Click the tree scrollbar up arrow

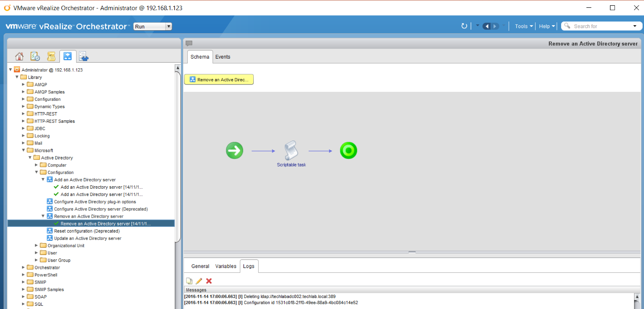coord(178,68)
